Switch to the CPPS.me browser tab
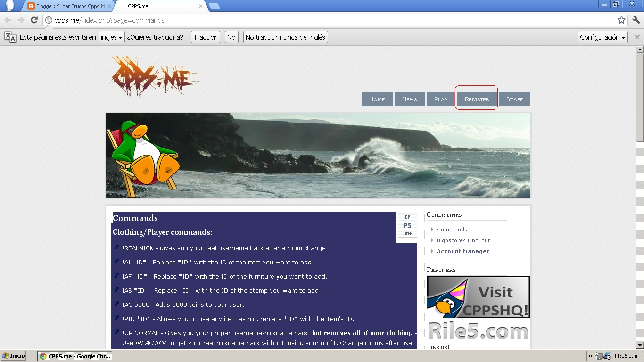 137,7
